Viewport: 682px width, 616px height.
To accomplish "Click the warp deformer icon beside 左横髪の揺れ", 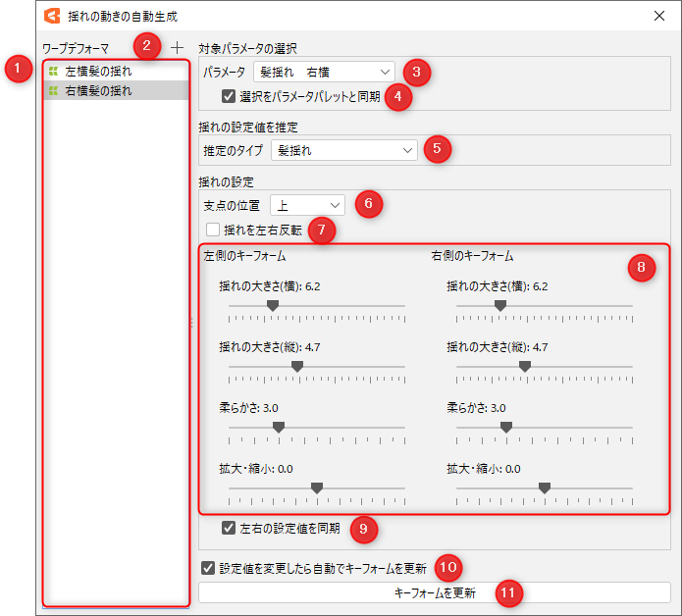I will point(53,72).
